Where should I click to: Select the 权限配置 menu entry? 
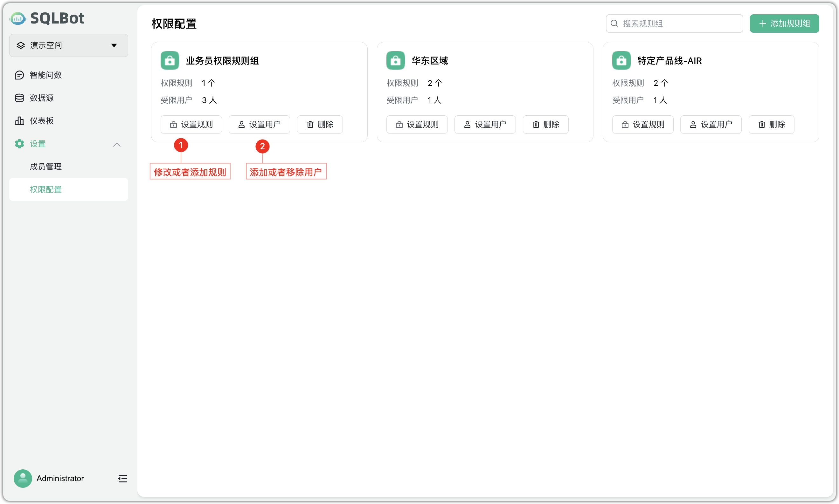pyautogui.click(x=45, y=189)
